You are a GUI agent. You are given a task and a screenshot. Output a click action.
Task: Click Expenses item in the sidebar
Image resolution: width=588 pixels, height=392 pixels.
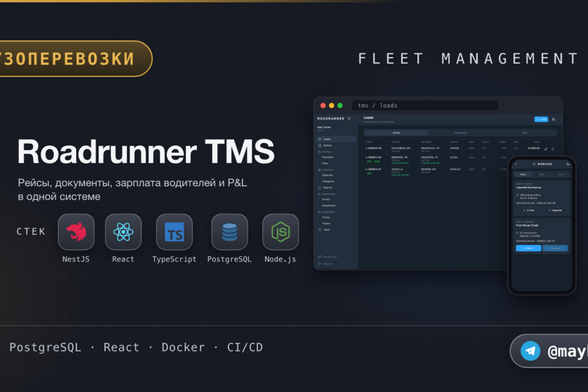pos(327,175)
